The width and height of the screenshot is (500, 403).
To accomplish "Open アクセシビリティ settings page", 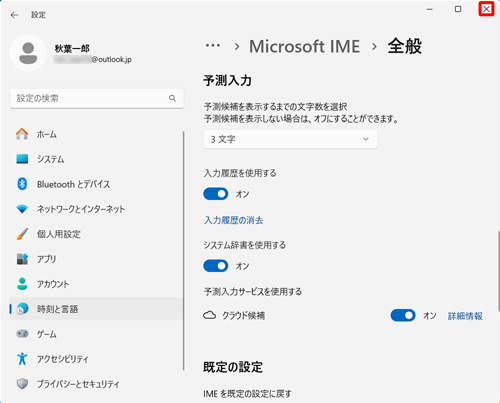I will coord(97,359).
